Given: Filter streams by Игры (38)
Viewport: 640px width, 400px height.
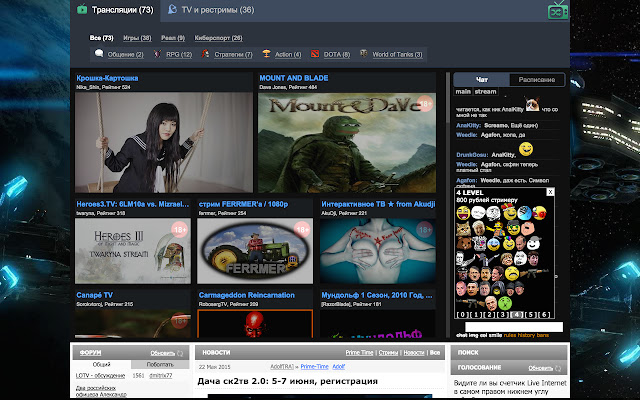Looking at the screenshot, I should (137, 38).
